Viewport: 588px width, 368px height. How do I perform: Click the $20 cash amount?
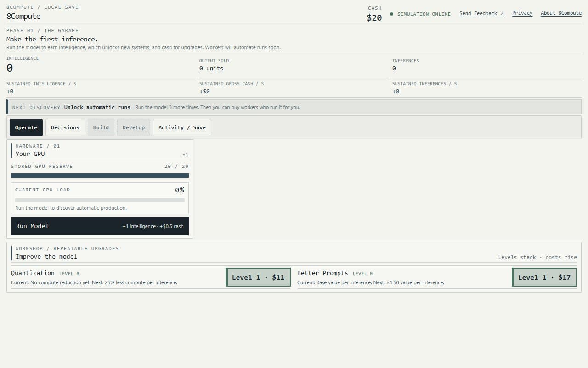coord(374,17)
